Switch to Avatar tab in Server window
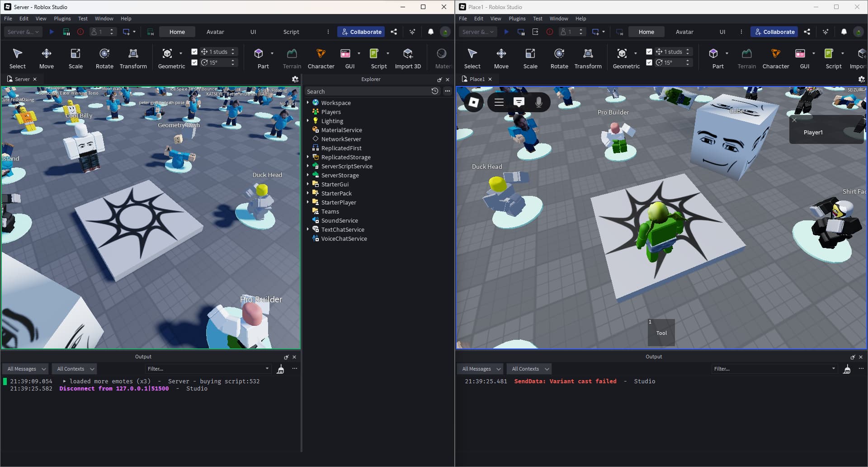 pyautogui.click(x=215, y=32)
